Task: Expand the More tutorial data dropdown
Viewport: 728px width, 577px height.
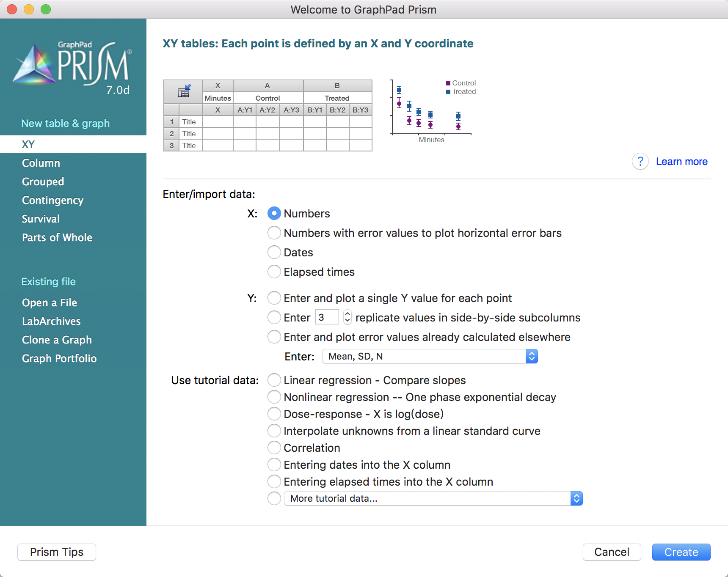Action: [433, 499]
